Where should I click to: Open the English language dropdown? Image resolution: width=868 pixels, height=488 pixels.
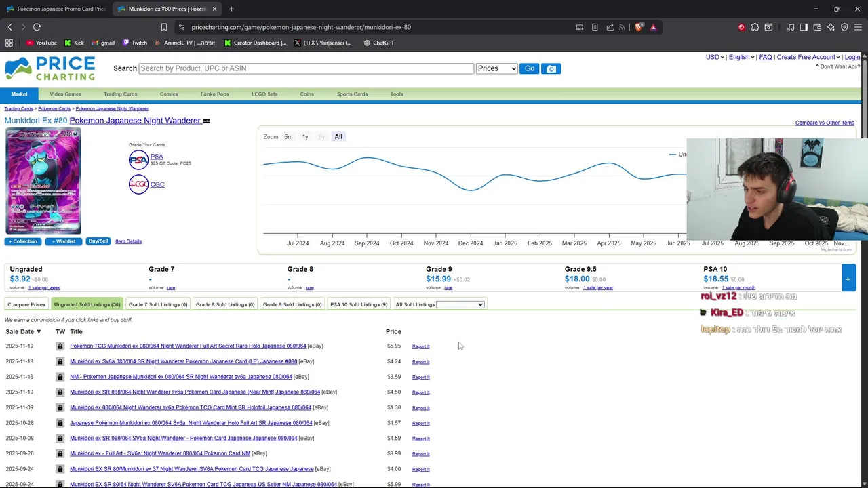(x=741, y=57)
